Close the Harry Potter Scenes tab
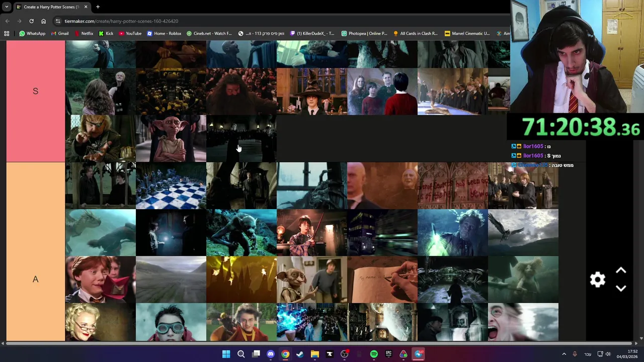Viewport: 644px width, 362px height. 86,7
